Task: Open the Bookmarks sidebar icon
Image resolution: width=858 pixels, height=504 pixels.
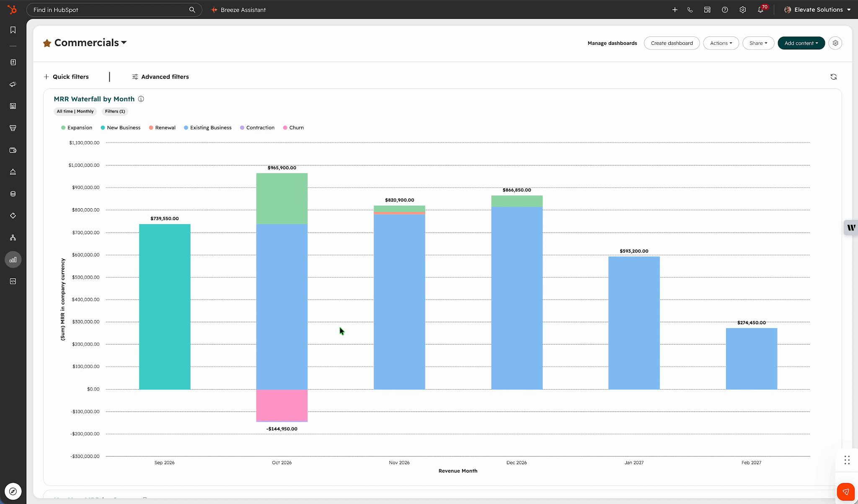Action: (13, 30)
